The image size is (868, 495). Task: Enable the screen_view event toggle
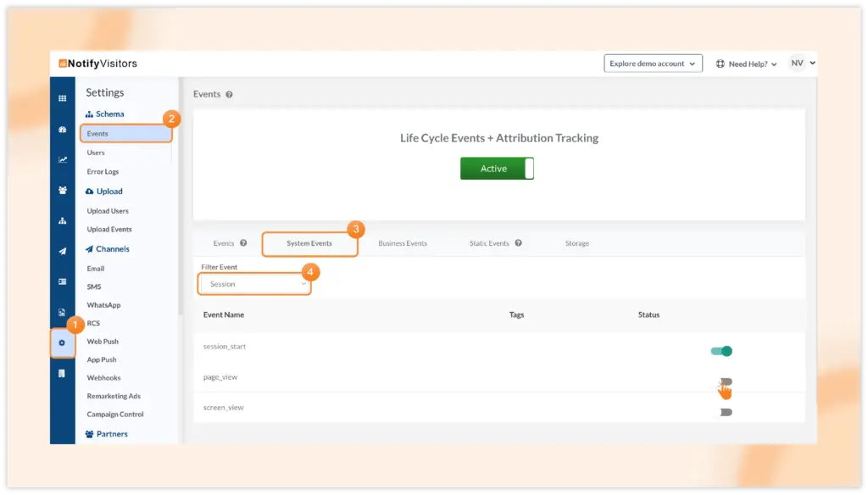coord(725,412)
